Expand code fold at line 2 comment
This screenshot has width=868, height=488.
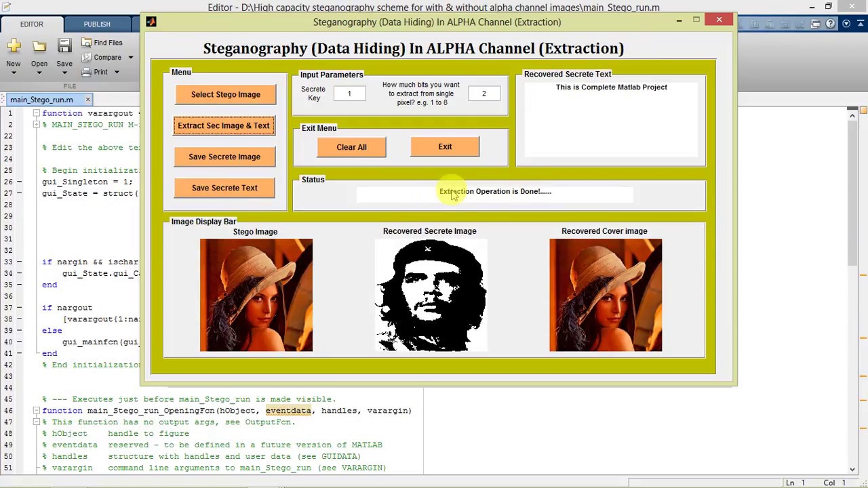[x=36, y=125]
